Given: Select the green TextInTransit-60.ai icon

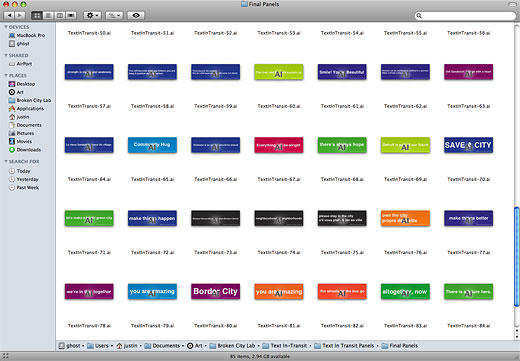Looking at the screenshot, I should tap(279, 72).
